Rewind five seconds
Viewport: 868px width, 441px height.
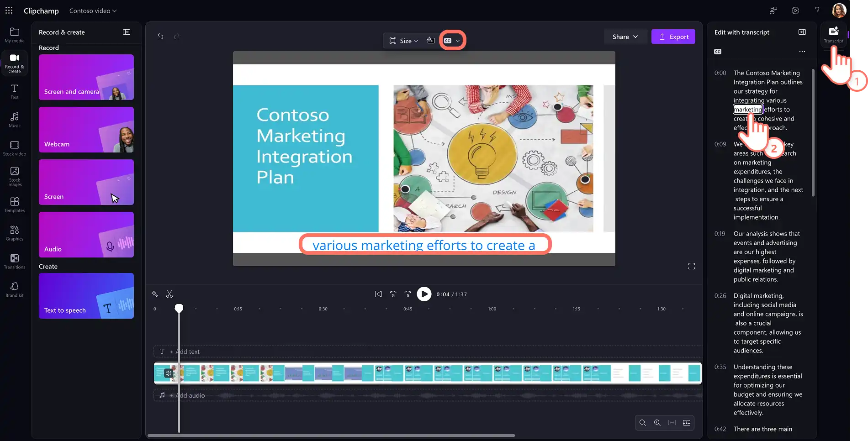pos(393,294)
